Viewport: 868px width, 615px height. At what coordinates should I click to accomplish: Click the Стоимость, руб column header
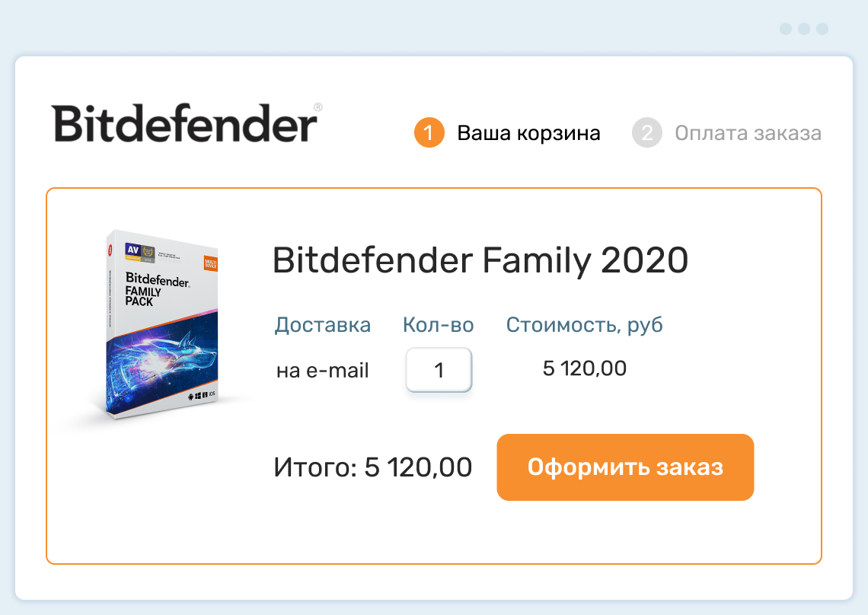585,324
